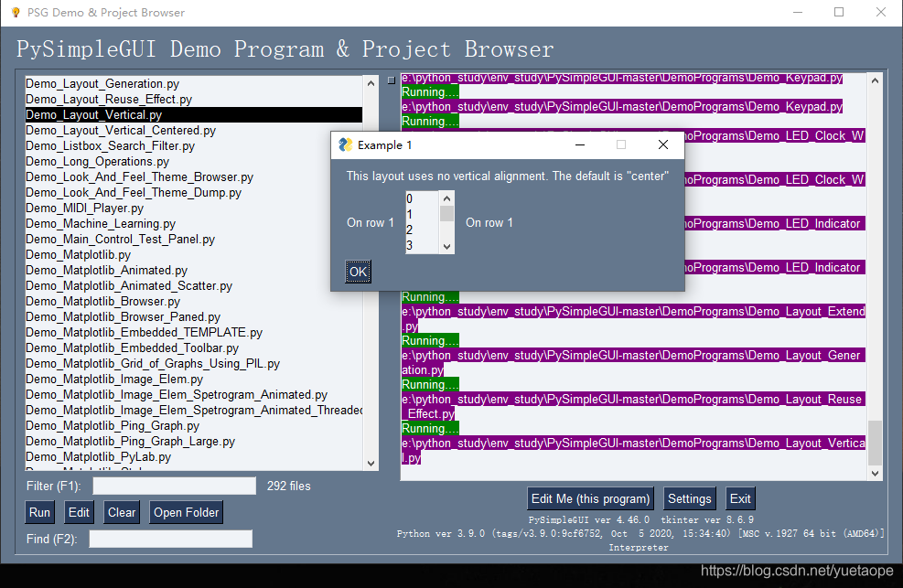Select item 0 in Example 1 listbox
This screenshot has height=588, width=903.
(422, 199)
